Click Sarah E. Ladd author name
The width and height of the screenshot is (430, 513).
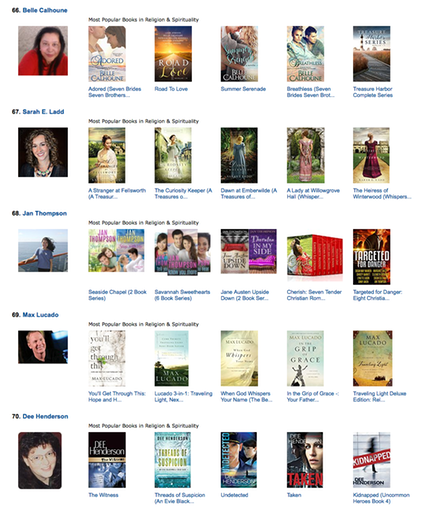pyautogui.click(x=43, y=112)
